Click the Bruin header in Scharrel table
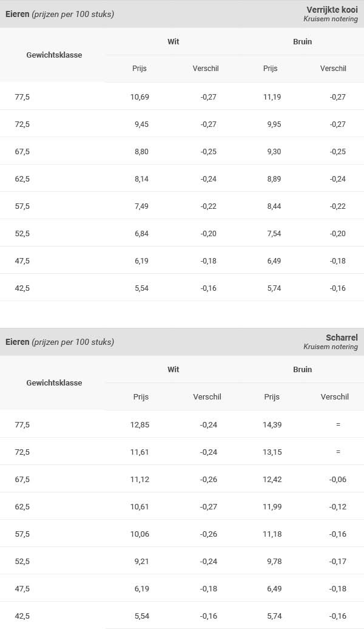The height and width of the screenshot is (629, 364). pos(302,370)
